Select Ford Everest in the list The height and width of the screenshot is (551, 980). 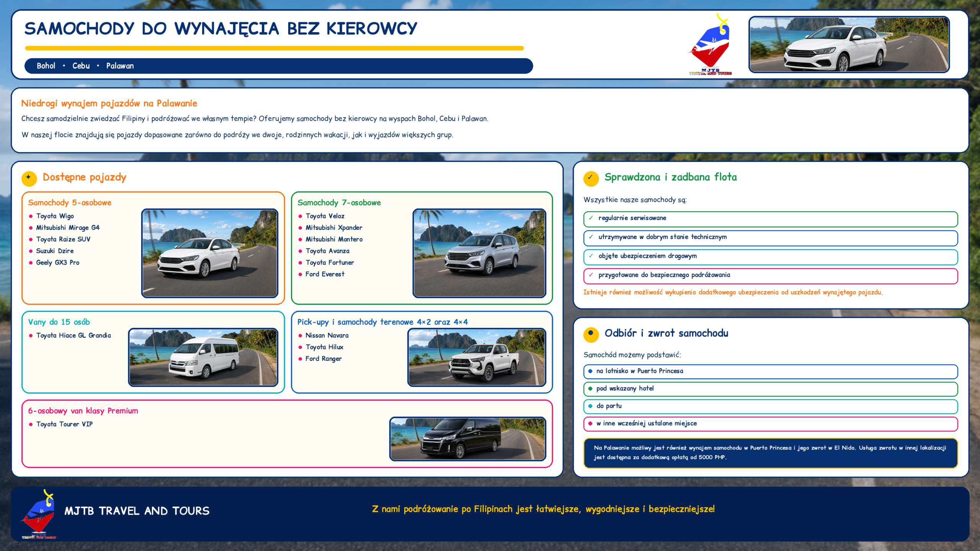point(325,274)
